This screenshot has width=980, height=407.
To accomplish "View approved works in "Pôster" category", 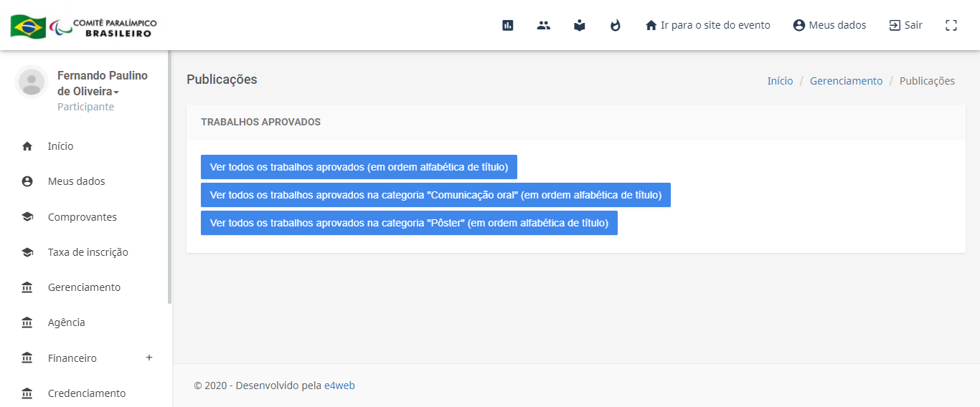I will pyautogui.click(x=409, y=223).
